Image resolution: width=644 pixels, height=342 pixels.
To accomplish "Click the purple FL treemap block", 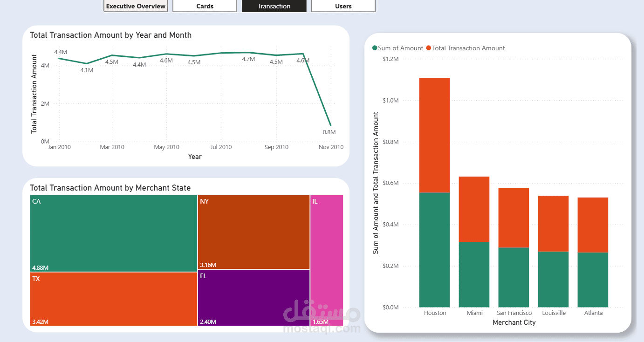I will coord(254,298).
